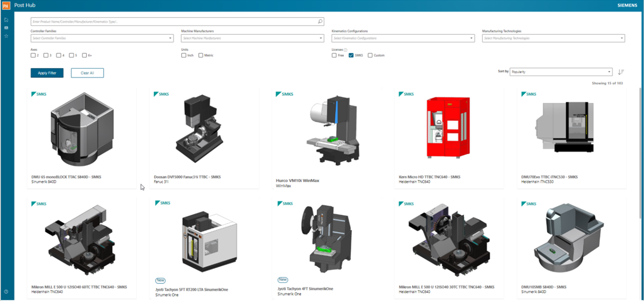Click 'Heidenhain iTNC530' controller text

pyautogui.click(x=537, y=181)
